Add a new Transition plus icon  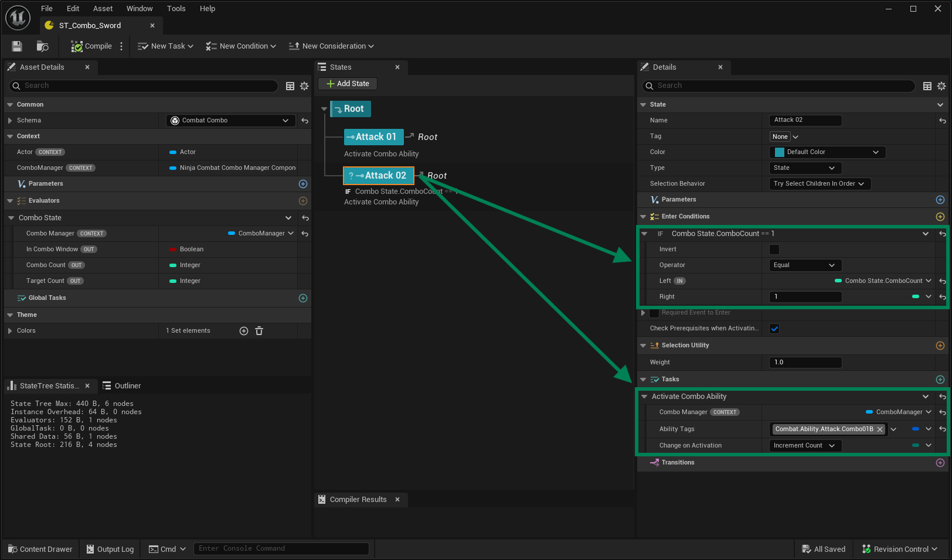(940, 463)
